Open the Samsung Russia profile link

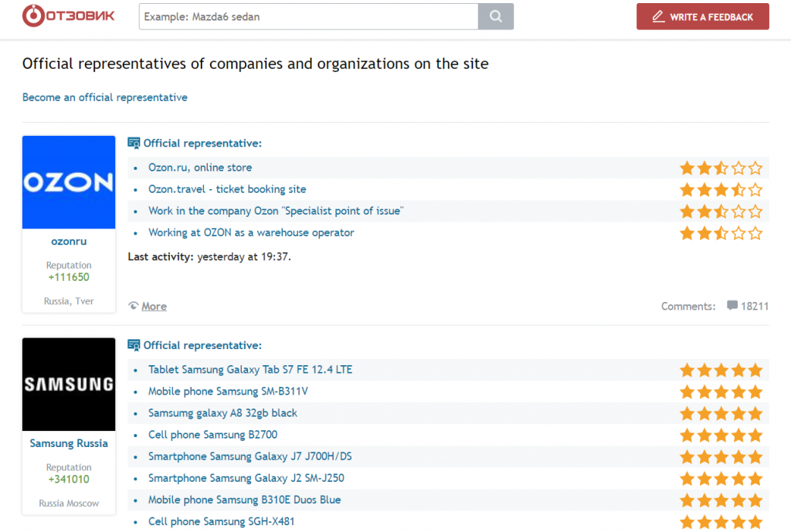pos(69,443)
